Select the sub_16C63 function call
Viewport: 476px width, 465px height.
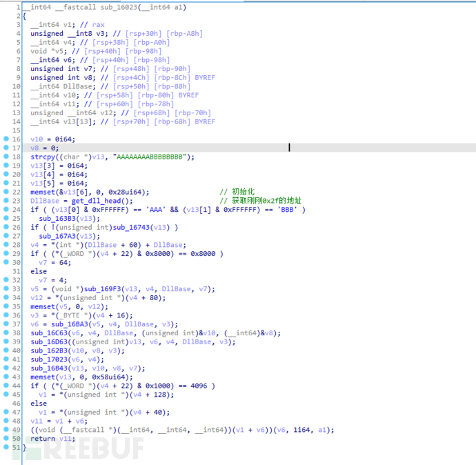click(49, 333)
